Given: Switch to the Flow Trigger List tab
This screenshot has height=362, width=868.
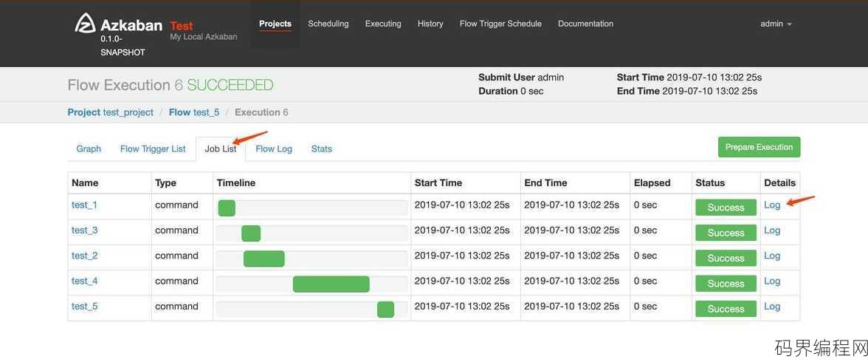Looking at the screenshot, I should pyautogui.click(x=153, y=148).
